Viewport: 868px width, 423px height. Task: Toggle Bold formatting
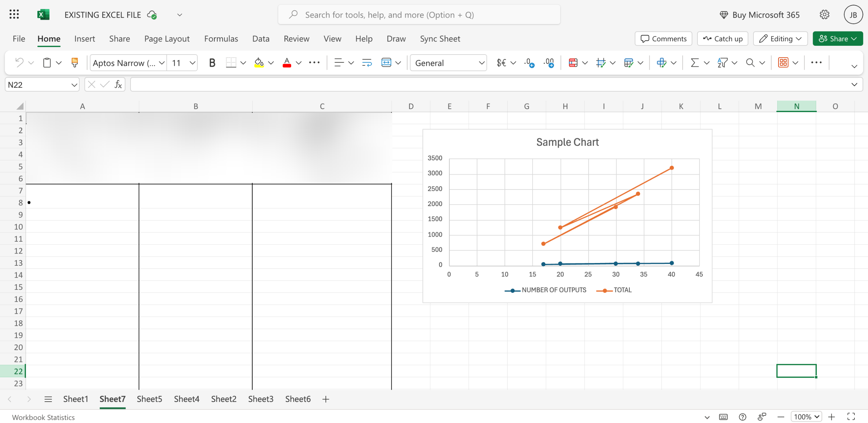[x=212, y=63]
